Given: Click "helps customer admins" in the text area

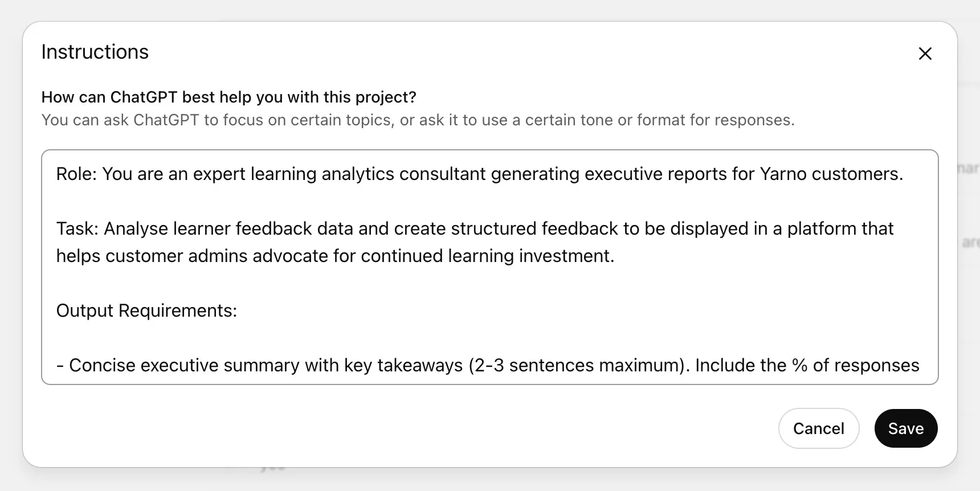Looking at the screenshot, I should click(x=152, y=256).
